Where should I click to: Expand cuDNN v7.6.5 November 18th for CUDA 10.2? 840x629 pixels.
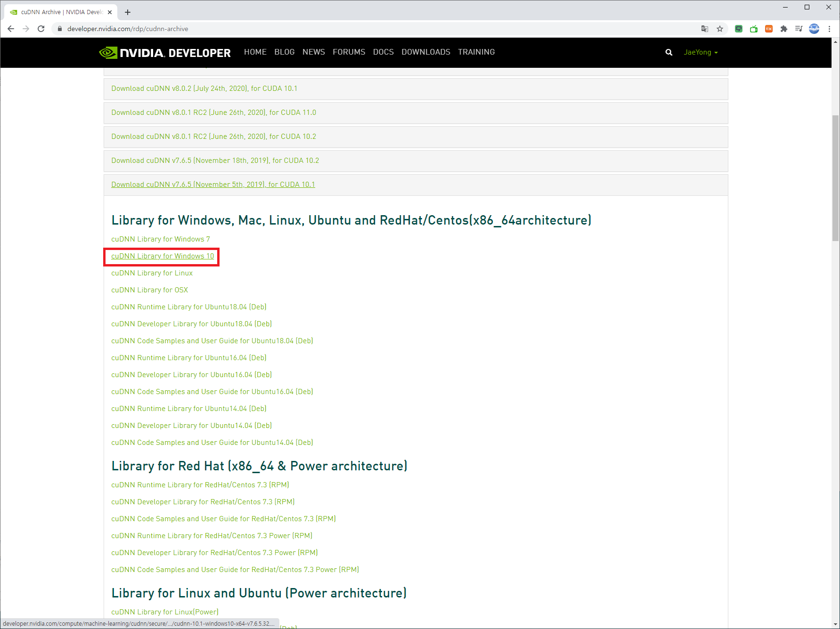pos(416,161)
